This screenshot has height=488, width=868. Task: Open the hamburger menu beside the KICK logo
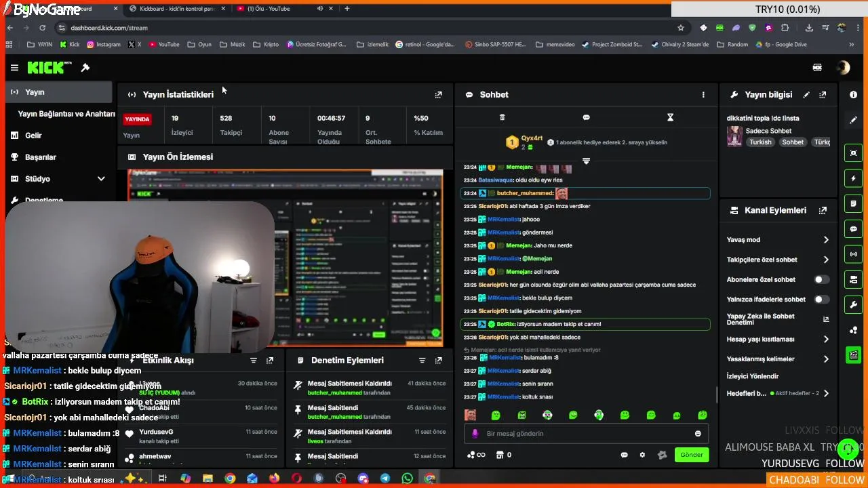tap(14, 68)
